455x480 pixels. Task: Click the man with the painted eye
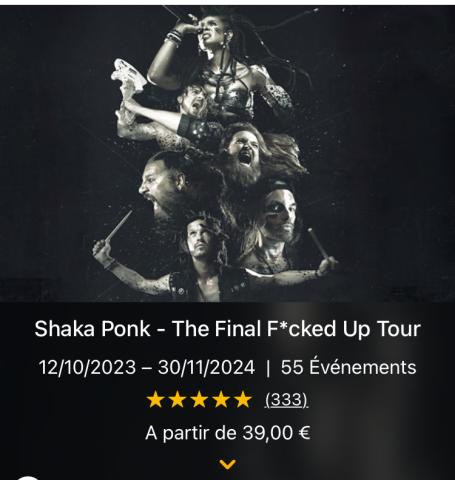(280, 213)
